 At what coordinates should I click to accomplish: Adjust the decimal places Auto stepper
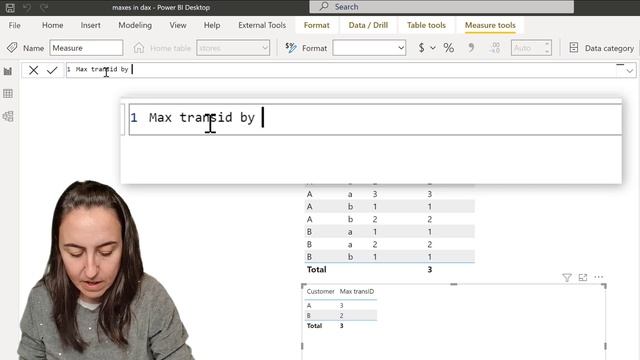547,48
